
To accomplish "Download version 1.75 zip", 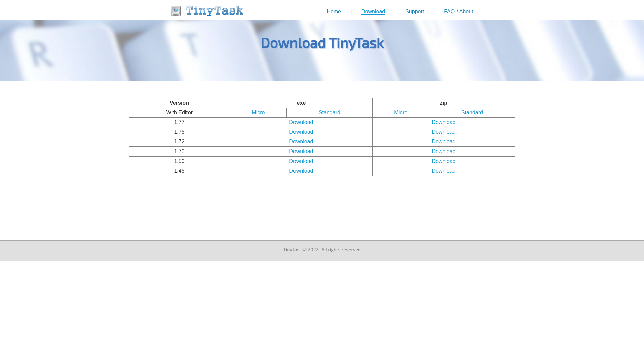I will 444,132.
